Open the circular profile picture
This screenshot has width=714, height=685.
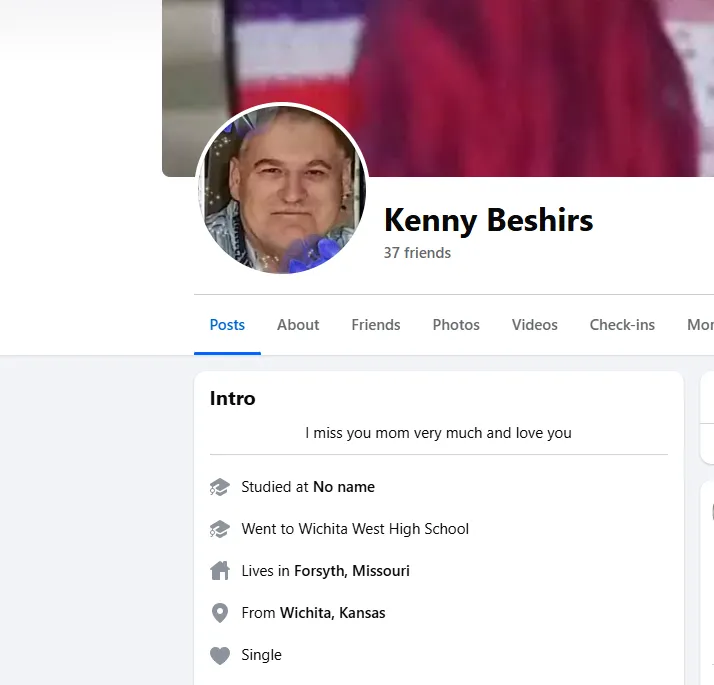coord(282,189)
